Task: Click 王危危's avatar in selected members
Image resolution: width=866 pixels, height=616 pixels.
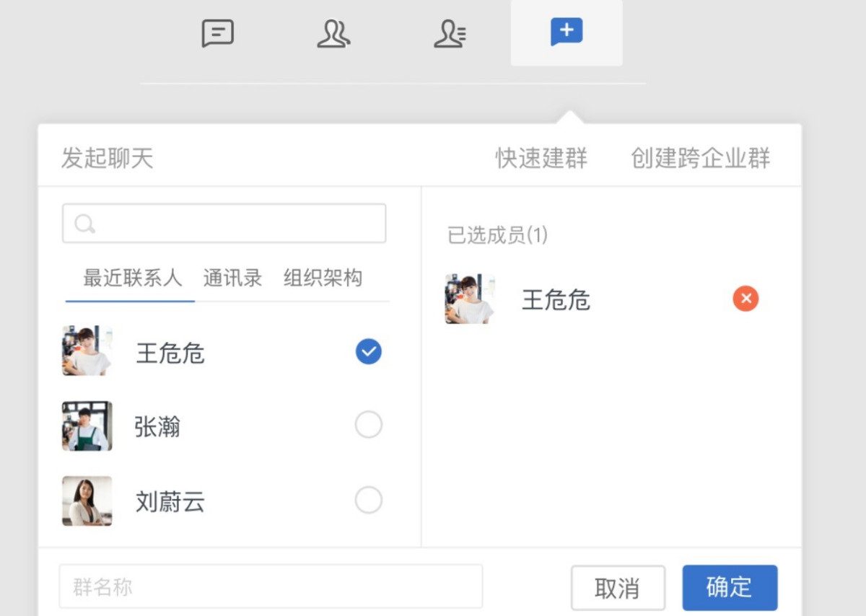Action: [x=470, y=299]
